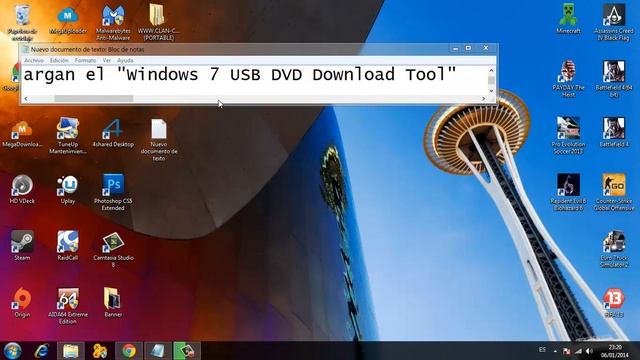Screen dimensions: 640x360
Task: Click the Notepad text area
Action: click(254, 80)
